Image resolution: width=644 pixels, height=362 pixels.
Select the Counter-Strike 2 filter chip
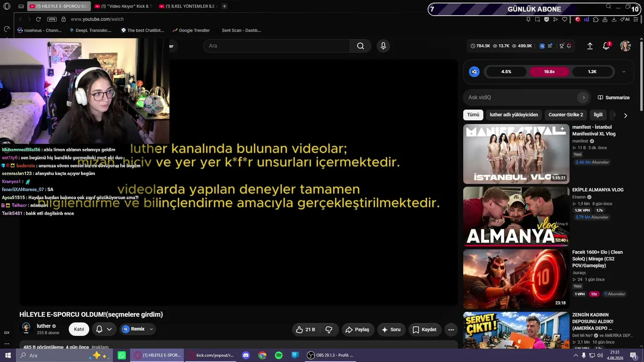pos(566,115)
